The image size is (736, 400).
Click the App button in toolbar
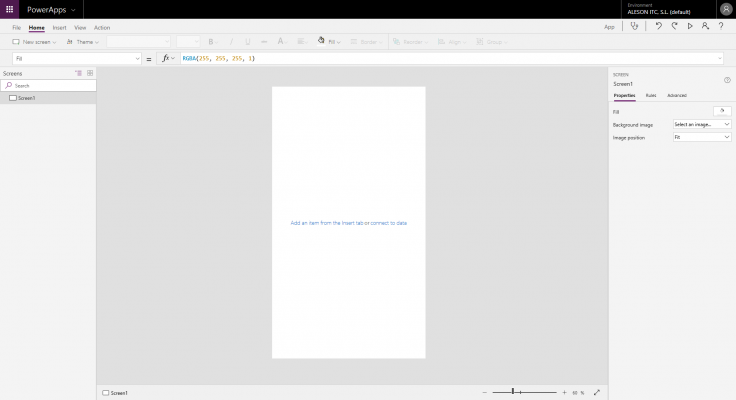pos(609,27)
